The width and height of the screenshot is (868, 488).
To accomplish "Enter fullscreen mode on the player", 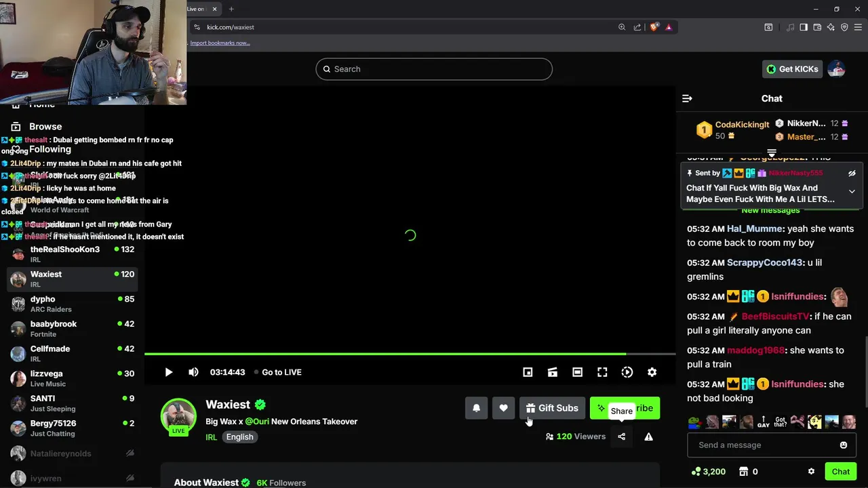I will pos(602,372).
